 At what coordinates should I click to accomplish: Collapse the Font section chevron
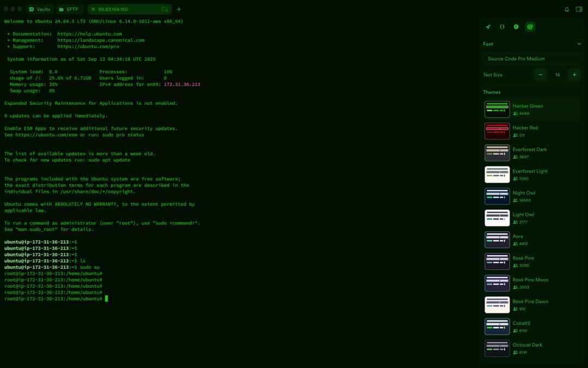tap(579, 44)
